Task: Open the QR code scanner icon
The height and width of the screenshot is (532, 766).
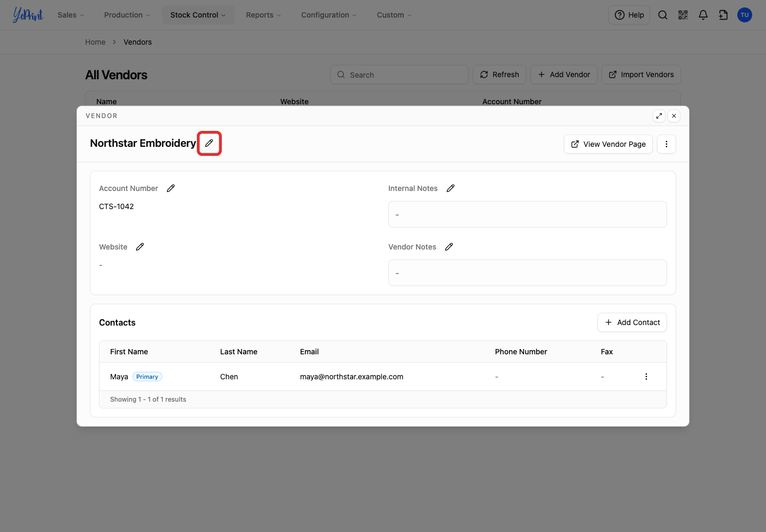Action: [x=683, y=15]
